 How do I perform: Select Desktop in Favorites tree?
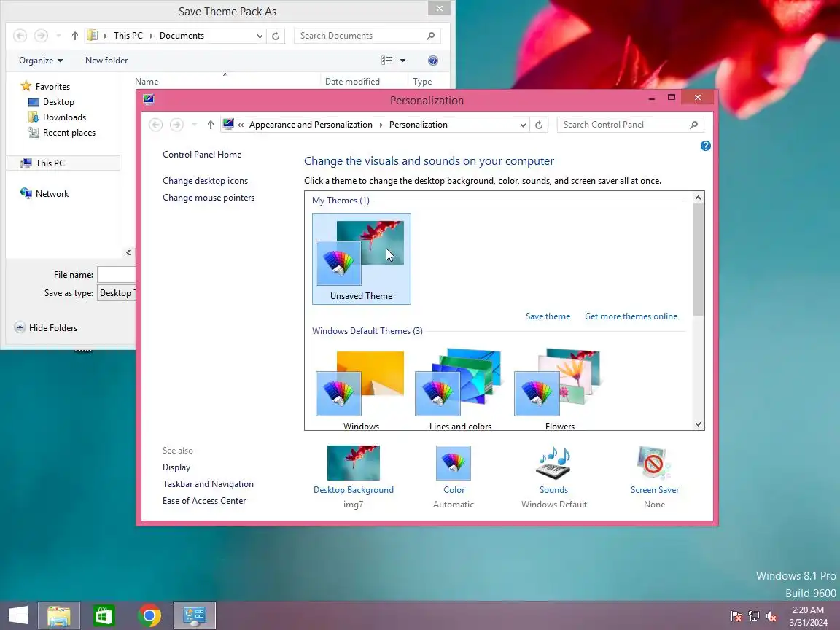(x=51, y=102)
